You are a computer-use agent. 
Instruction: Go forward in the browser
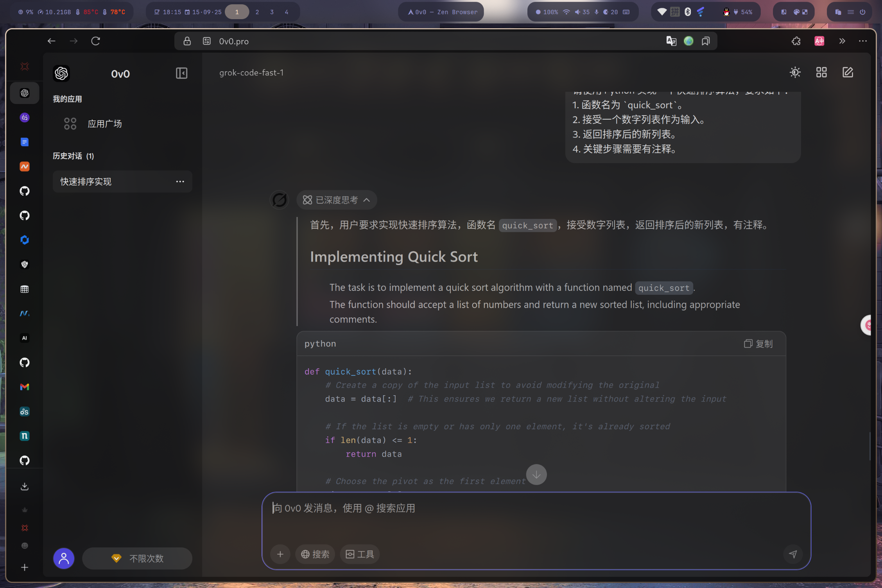(73, 41)
